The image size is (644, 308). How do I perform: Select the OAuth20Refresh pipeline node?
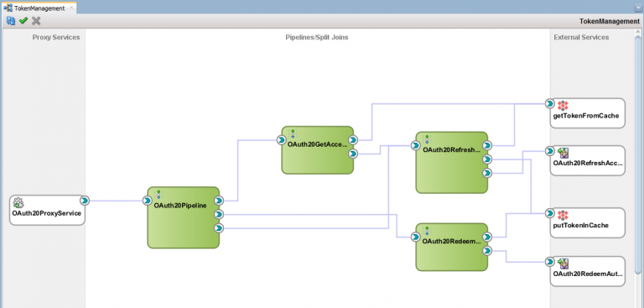(452, 163)
